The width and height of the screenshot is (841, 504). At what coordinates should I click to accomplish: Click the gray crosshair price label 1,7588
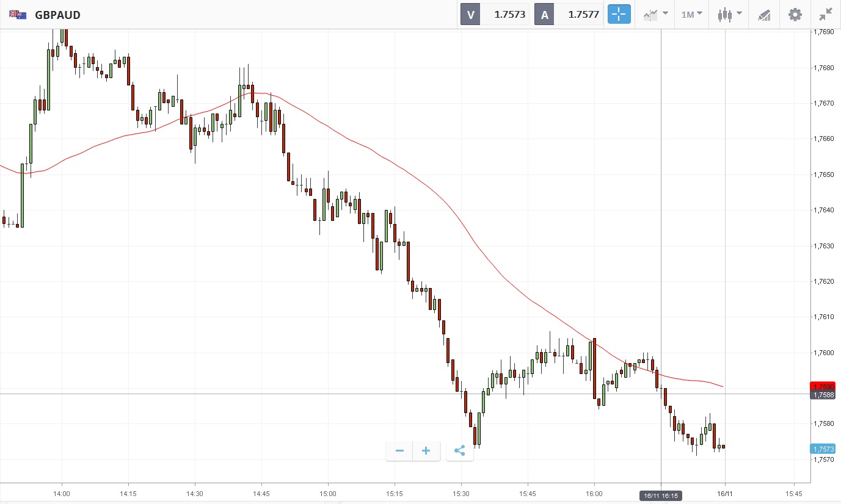(821, 395)
